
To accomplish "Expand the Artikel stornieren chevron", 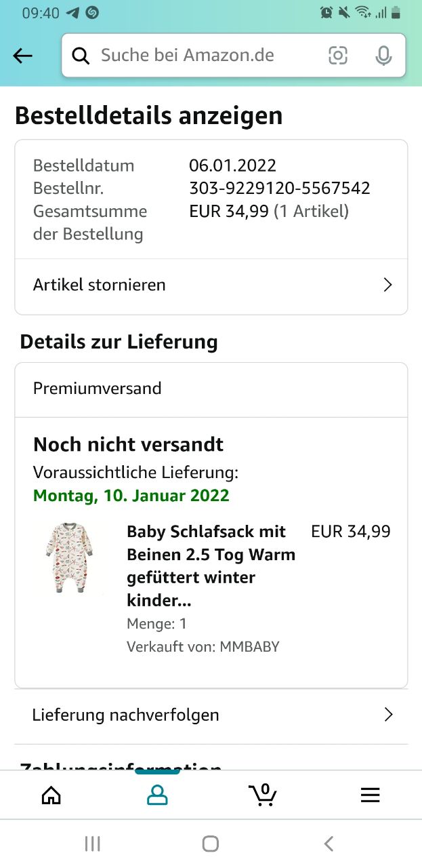I will [x=387, y=285].
